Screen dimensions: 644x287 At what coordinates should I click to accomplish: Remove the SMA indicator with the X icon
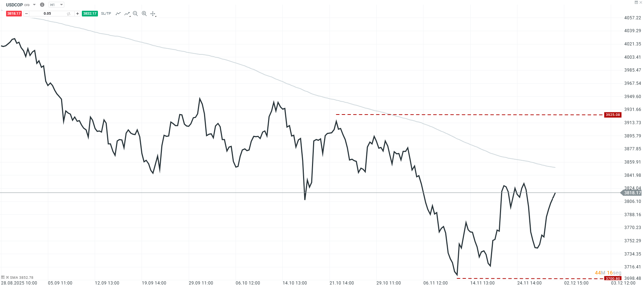click(7, 277)
